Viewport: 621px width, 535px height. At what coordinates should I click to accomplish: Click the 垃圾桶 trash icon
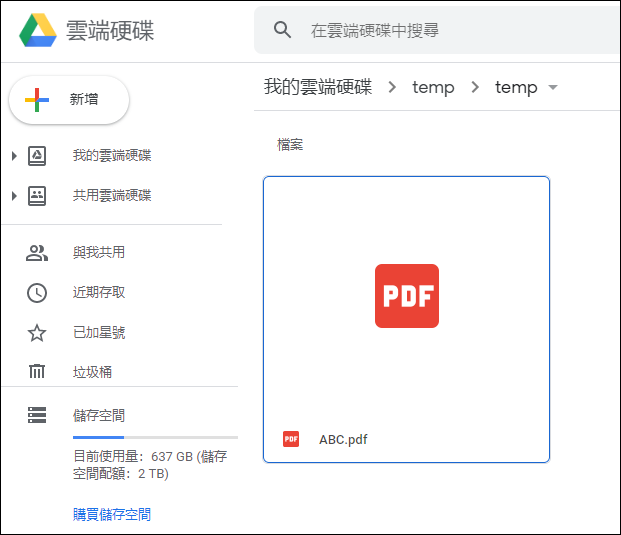click(37, 371)
